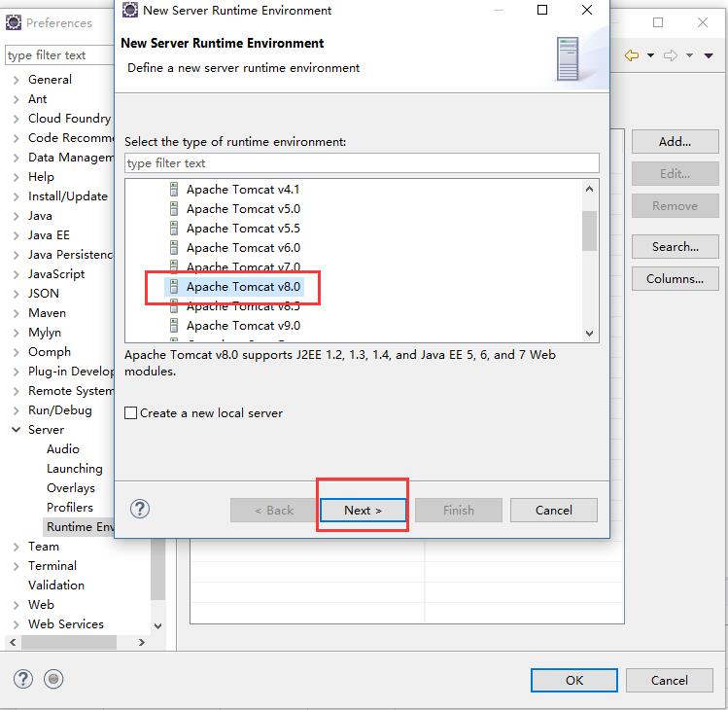Screen dimensions: 728x710
Task: Expand the Ant preferences node
Action: 17,99
